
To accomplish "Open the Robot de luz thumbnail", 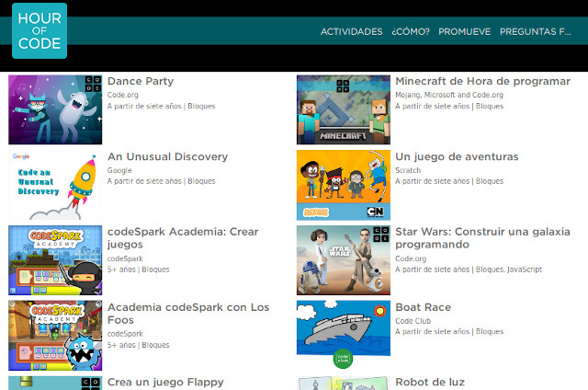I will tap(343, 383).
